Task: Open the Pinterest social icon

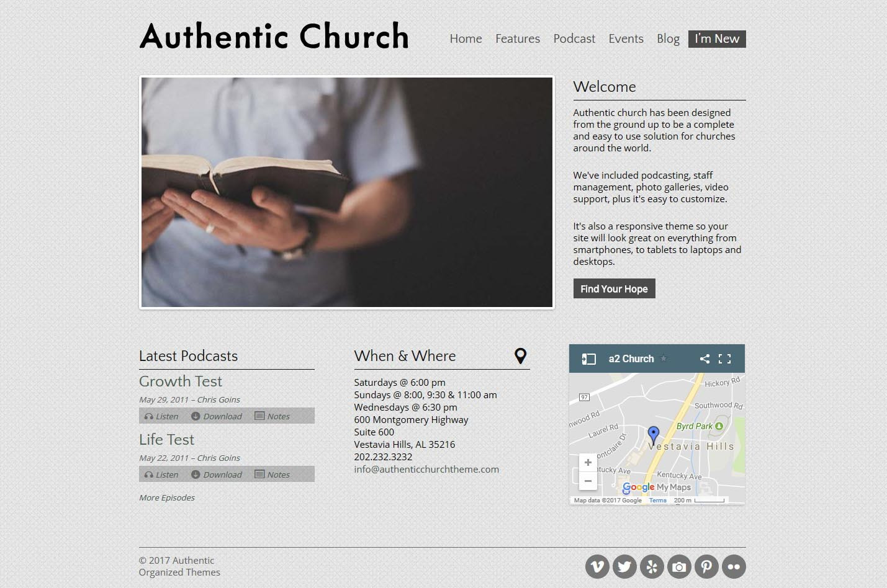Action: [706, 566]
